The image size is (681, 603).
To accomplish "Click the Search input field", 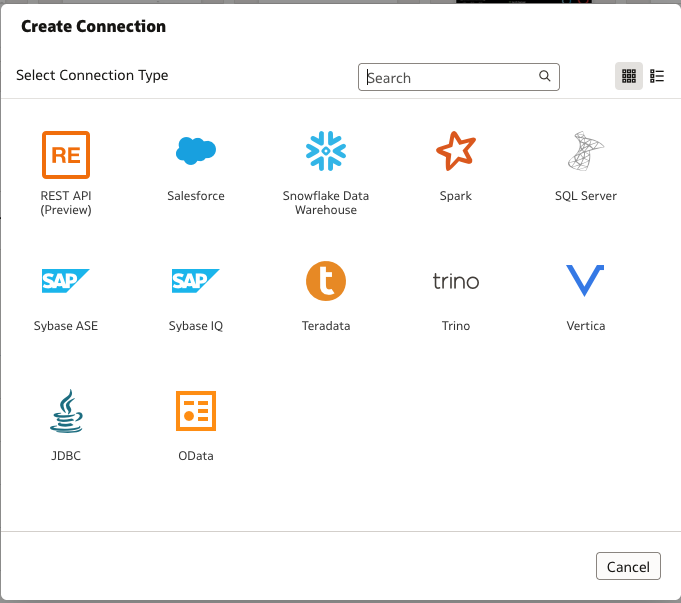I will (x=459, y=77).
